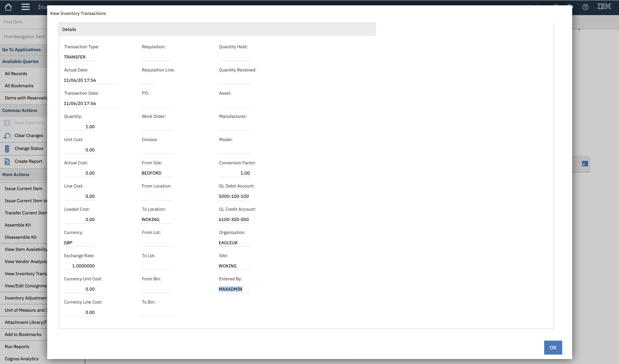Click the IBM logo in header
Image resolution: width=619 pixels, height=364 pixels.
coord(604,7)
